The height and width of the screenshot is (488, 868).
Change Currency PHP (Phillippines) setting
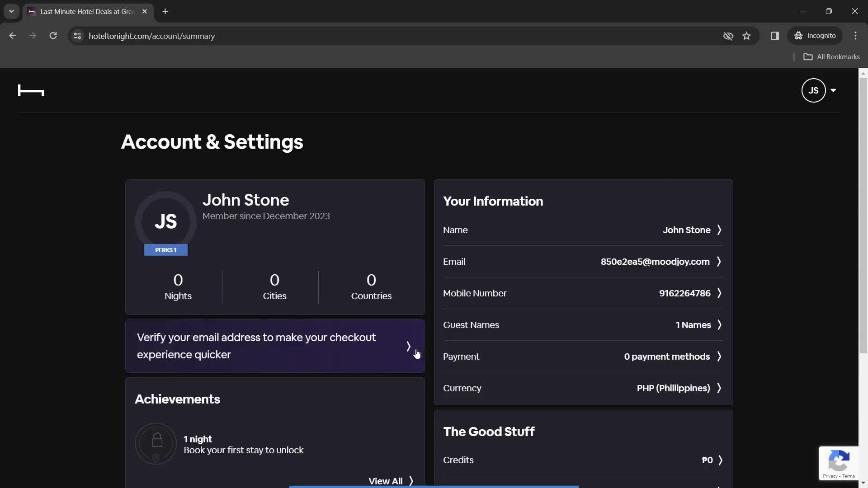(x=583, y=388)
